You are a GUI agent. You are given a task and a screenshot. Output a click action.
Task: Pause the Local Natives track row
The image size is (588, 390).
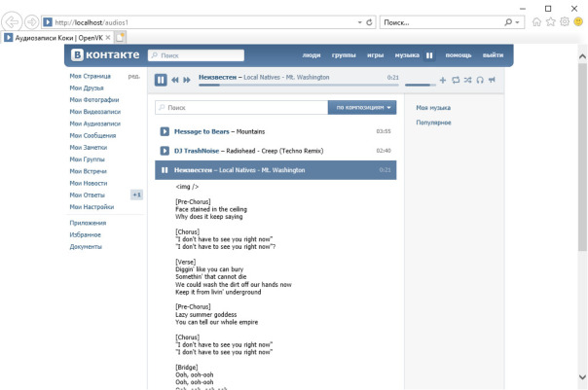coord(165,170)
